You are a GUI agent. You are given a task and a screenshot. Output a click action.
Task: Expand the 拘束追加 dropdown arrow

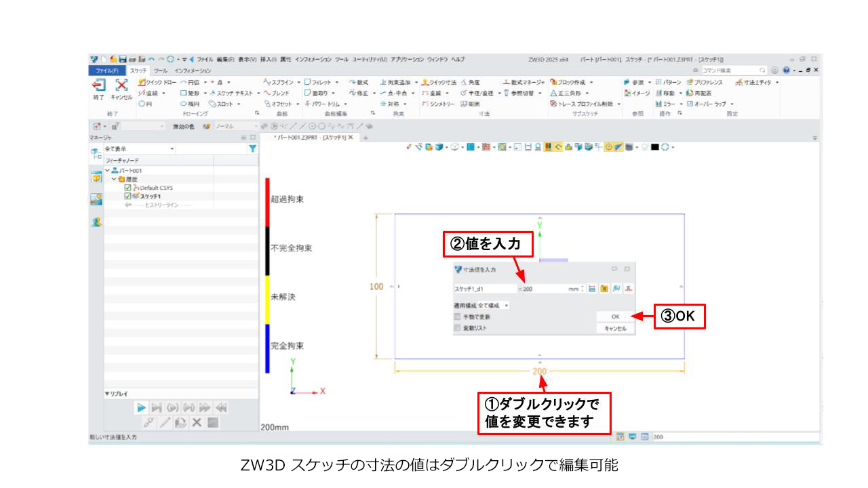[x=416, y=82]
